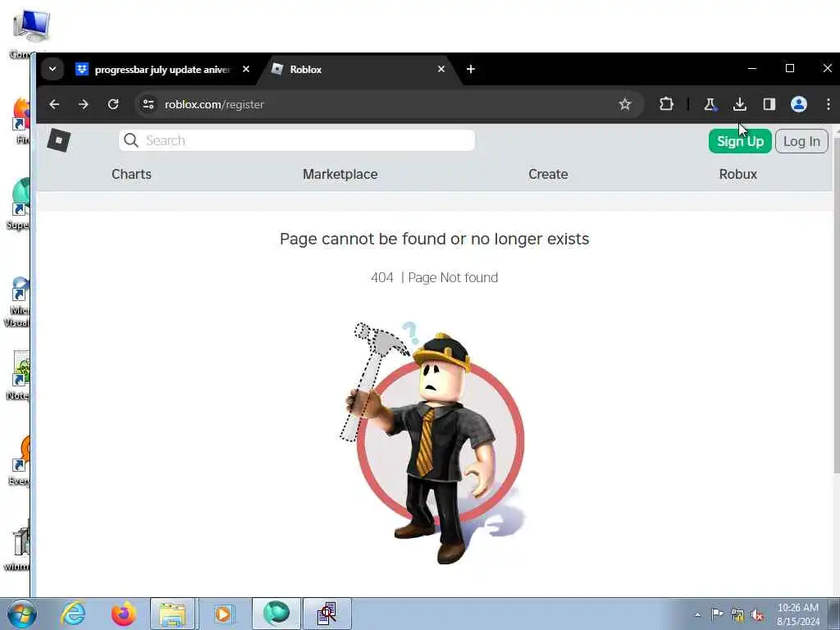840x630 pixels.
Task: Click the green globe browser taskbar icon
Action: coord(276,614)
